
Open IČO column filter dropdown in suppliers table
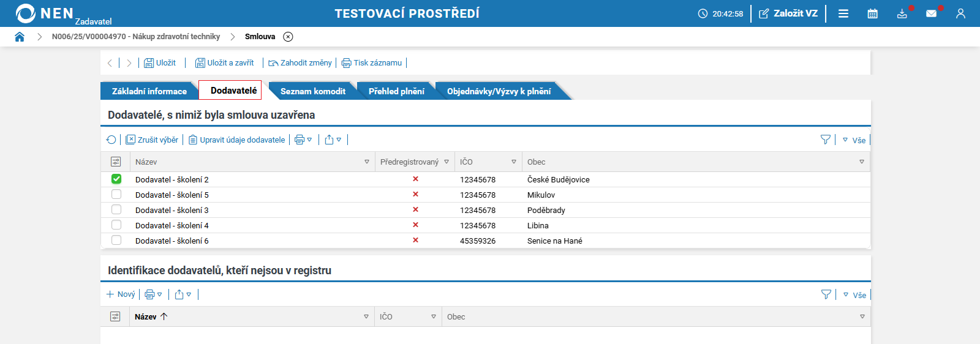(514, 162)
